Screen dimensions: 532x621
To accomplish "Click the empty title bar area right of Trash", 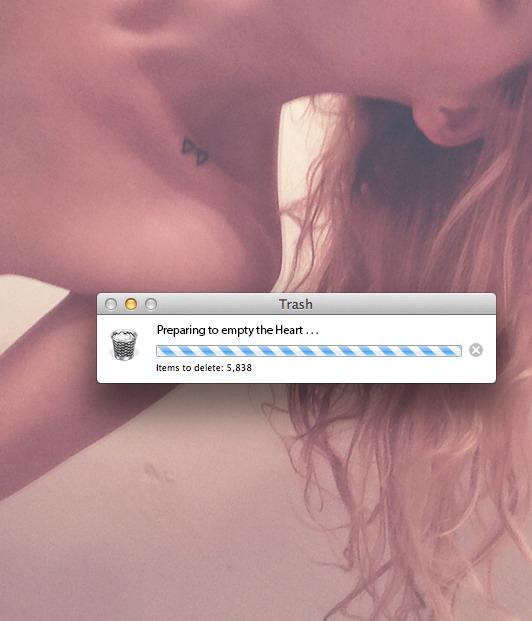I will click(402, 304).
